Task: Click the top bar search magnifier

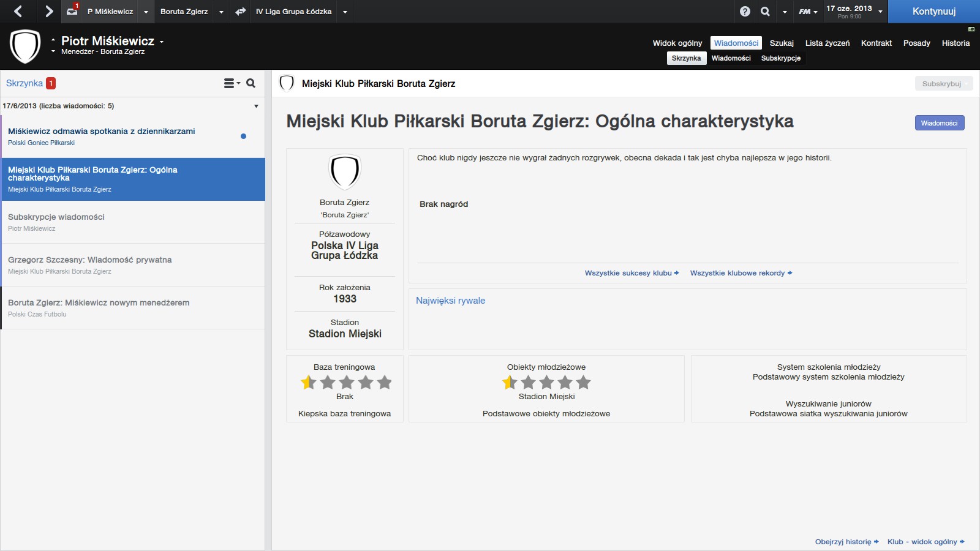Action: (x=765, y=11)
